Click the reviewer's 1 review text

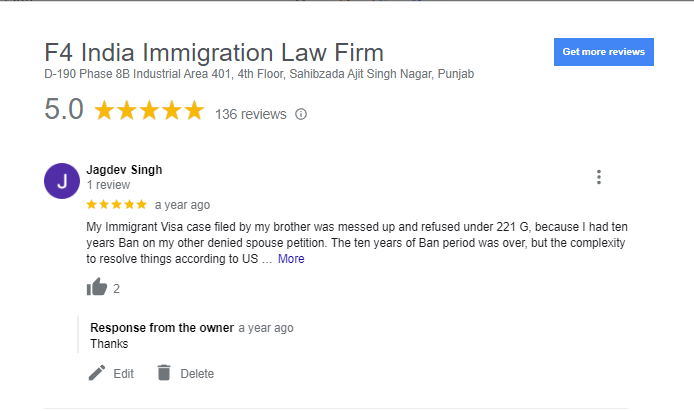pyautogui.click(x=108, y=185)
